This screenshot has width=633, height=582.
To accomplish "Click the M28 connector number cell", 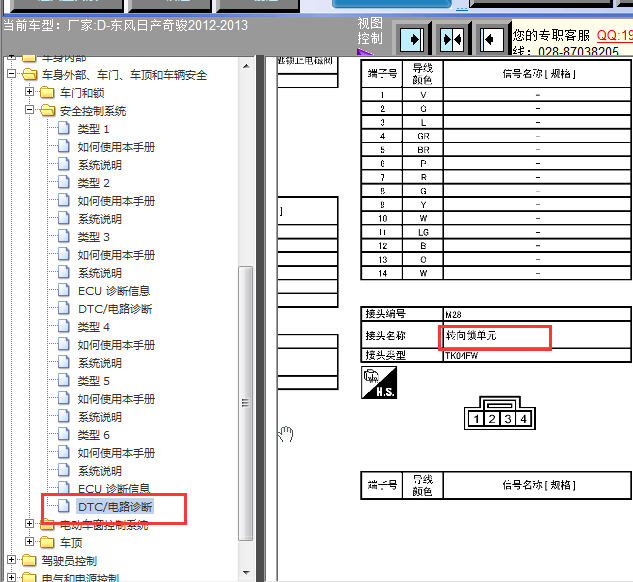I will (x=537, y=314).
